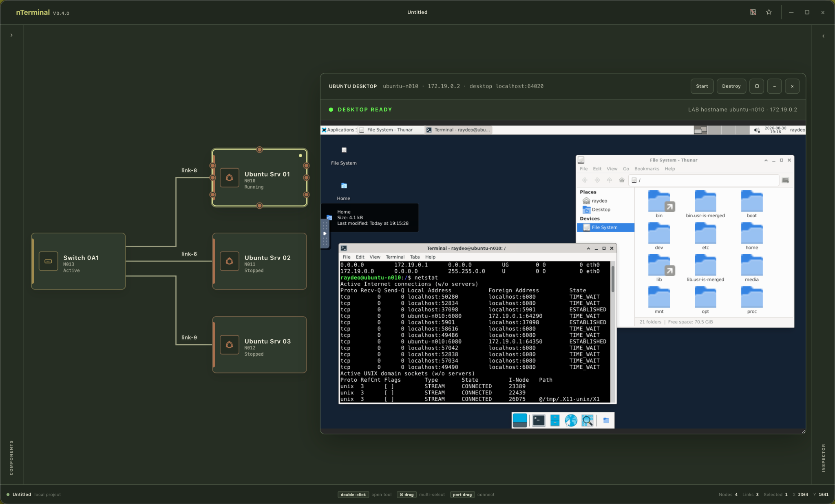The width and height of the screenshot is (835, 504).
Task: Click the star favorite icon in title bar
Action: tap(769, 12)
